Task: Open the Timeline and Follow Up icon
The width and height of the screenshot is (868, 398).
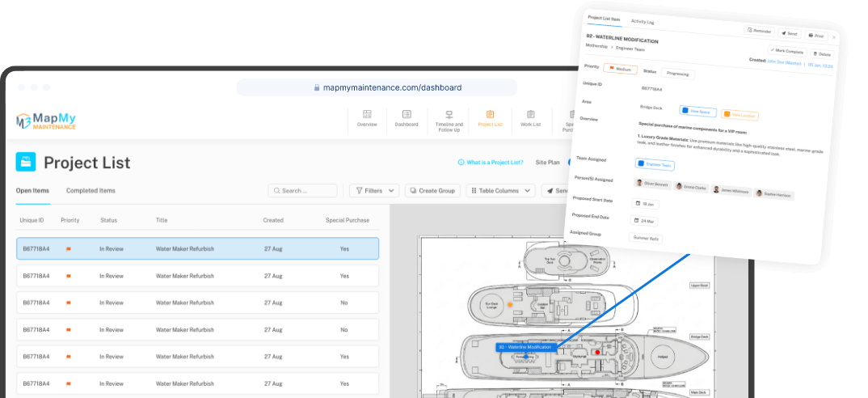Action: click(x=449, y=114)
